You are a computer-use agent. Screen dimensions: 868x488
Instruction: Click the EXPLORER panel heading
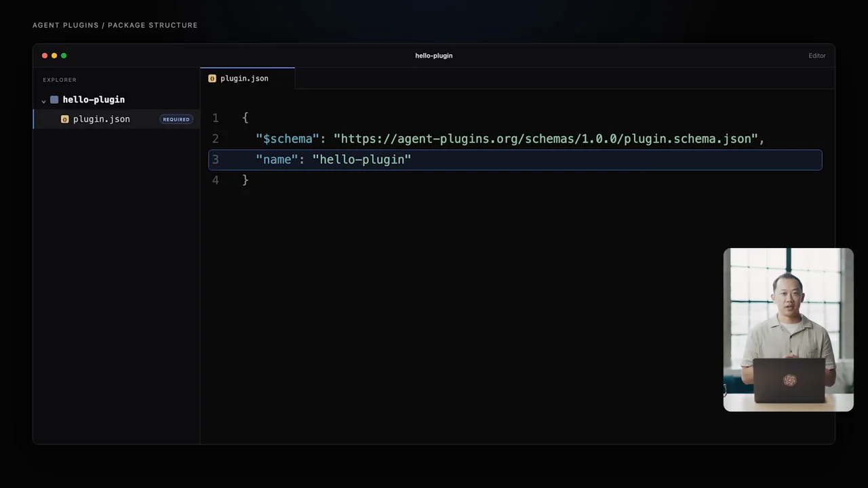pyautogui.click(x=60, y=80)
